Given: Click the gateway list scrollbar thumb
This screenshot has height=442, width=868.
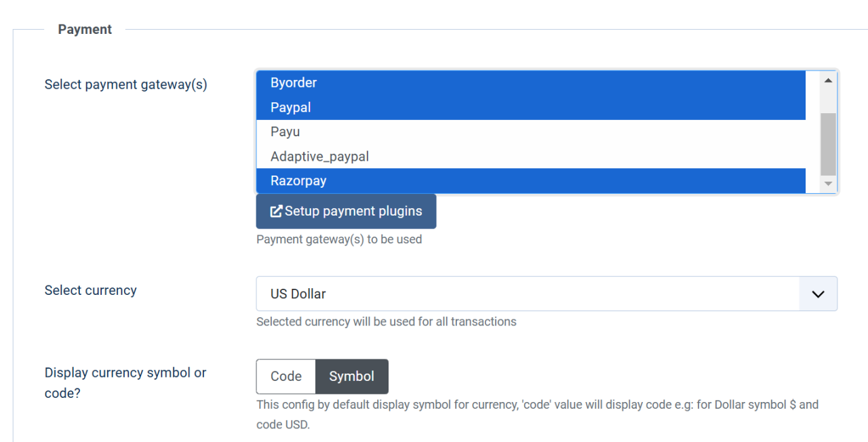Looking at the screenshot, I should point(828,144).
